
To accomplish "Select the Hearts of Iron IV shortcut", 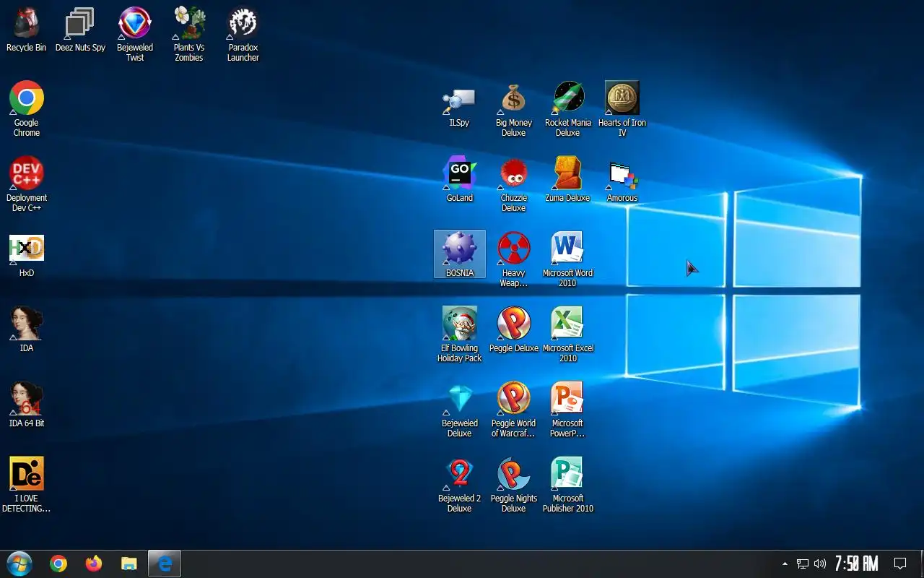I will 622,109.
